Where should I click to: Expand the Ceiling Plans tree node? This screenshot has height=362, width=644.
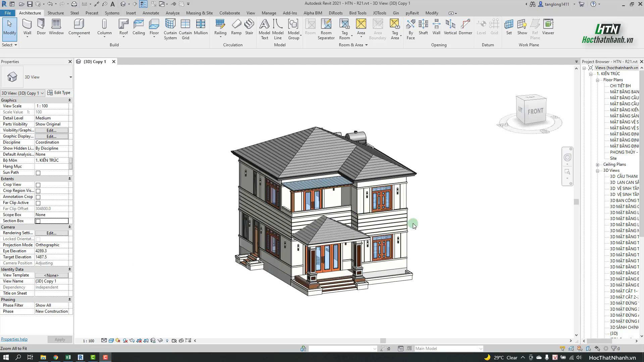click(x=597, y=165)
